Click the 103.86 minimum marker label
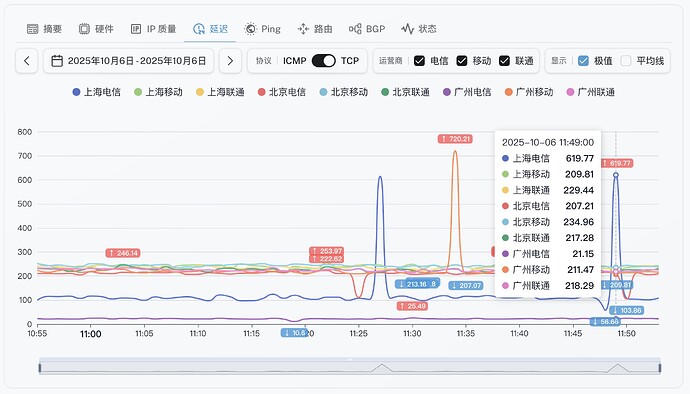 coord(627,310)
